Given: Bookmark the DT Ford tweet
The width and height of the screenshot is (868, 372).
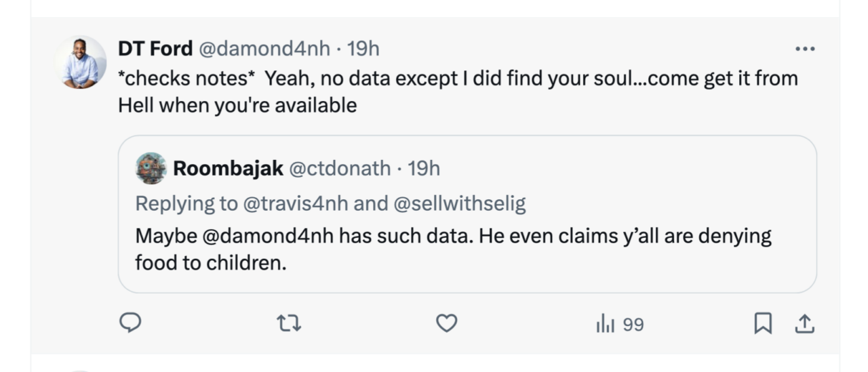Looking at the screenshot, I should [x=763, y=325].
